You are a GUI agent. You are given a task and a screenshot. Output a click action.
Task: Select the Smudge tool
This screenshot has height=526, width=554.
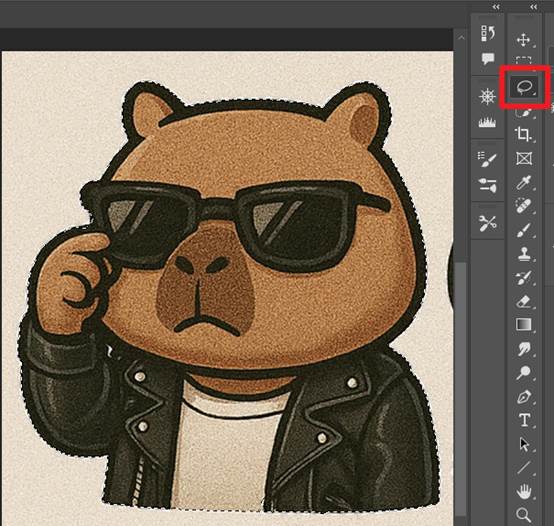tap(524, 349)
